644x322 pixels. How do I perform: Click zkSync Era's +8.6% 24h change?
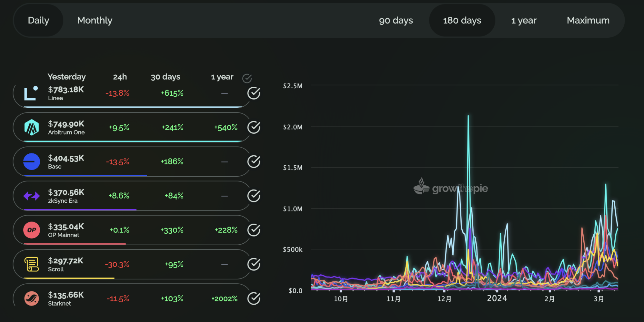coord(119,196)
